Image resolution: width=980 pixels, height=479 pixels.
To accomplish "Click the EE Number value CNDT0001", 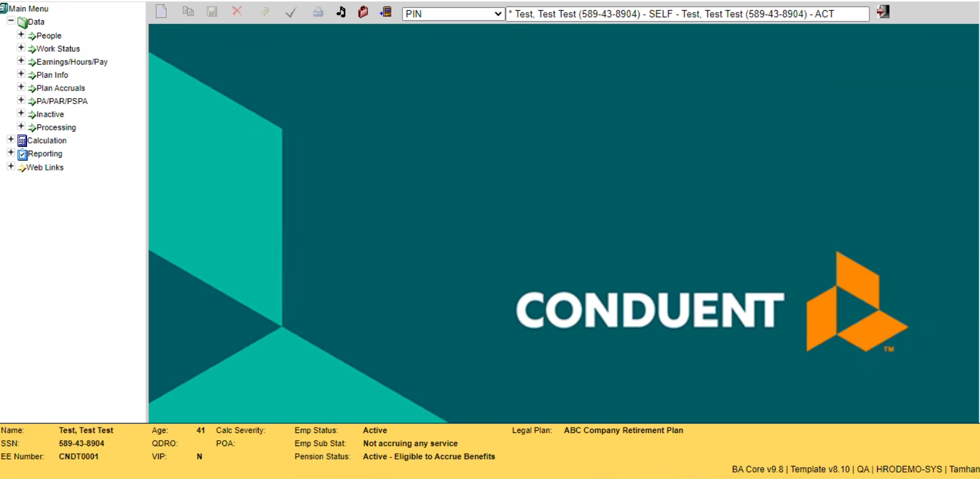I will click(78, 457).
